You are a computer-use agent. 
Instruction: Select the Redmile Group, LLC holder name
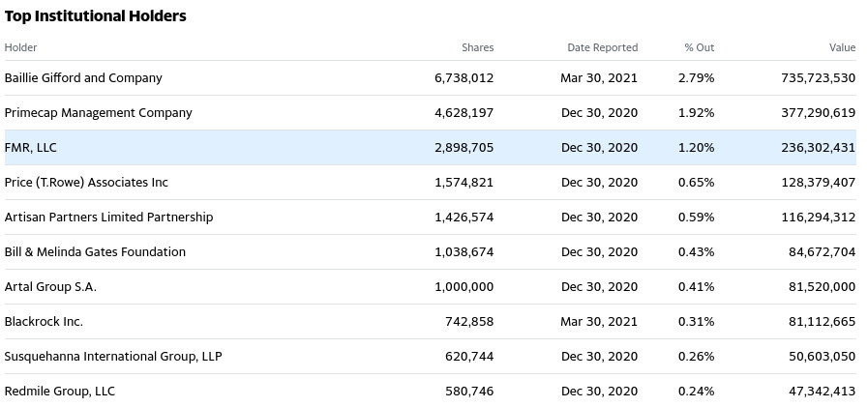coord(60,392)
